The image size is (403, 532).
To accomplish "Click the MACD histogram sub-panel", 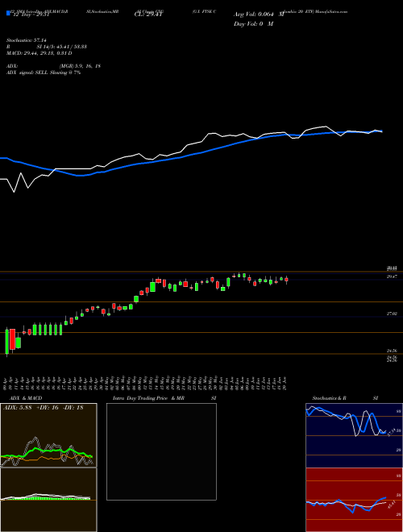I will click(x=48, y=500).
